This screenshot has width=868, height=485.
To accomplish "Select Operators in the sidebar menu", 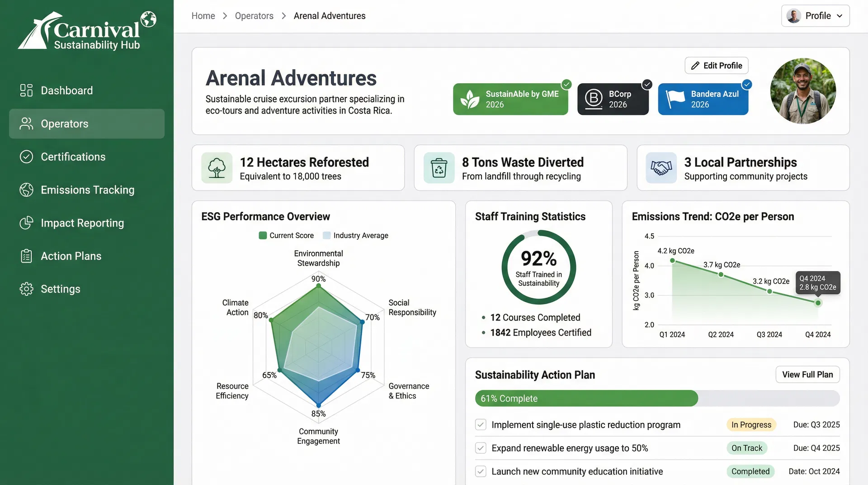I will tap(87, 124).
